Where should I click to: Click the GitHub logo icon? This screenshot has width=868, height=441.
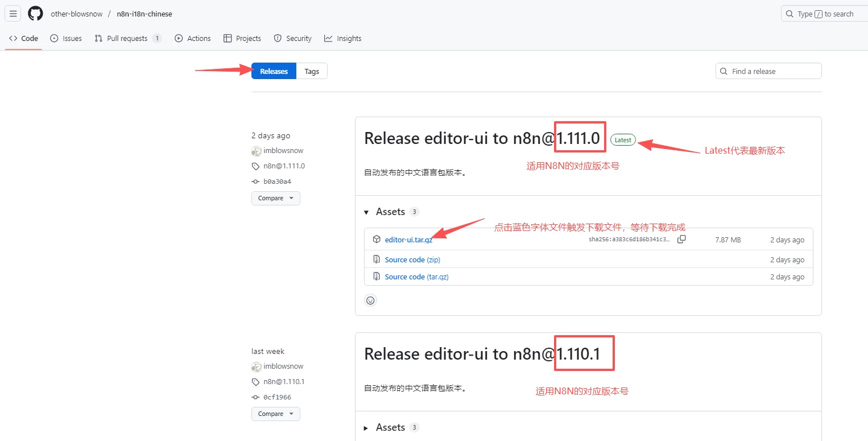click(x=35, y=14)
